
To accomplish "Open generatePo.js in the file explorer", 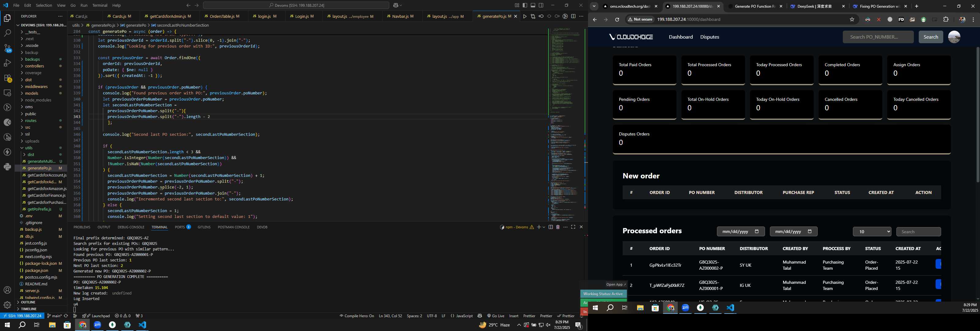I will 41,168.
